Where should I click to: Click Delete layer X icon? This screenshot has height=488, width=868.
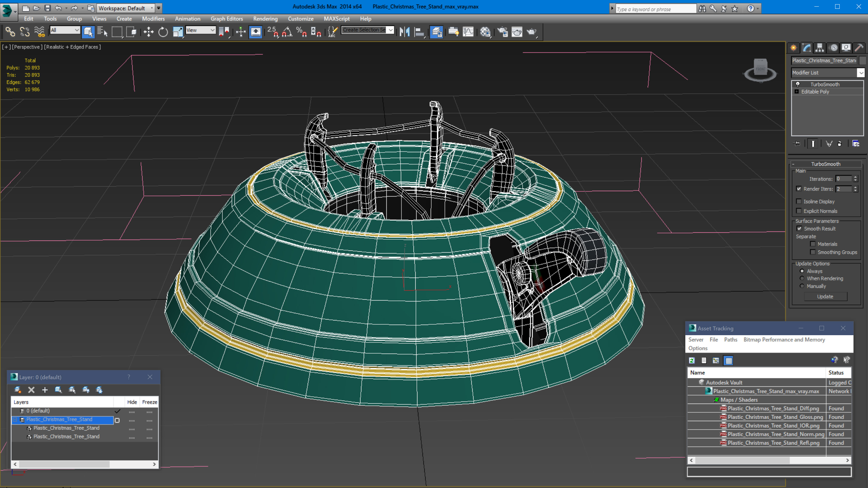(x=31, y=390)
